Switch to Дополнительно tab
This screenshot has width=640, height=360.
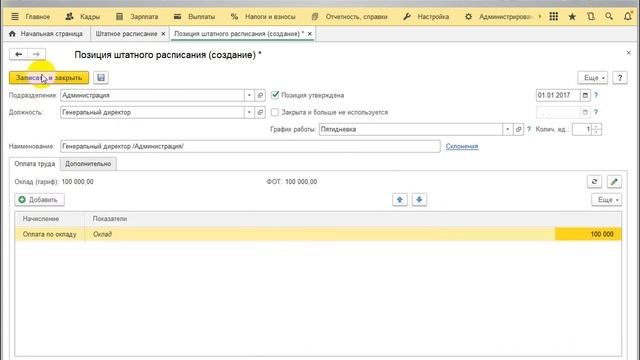pos(88,164)
